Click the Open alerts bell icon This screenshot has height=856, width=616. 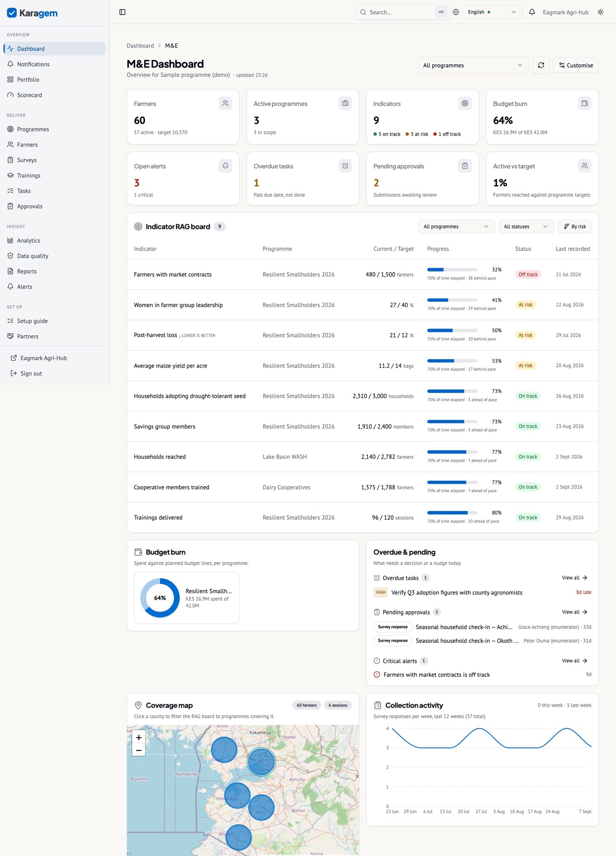225,165
